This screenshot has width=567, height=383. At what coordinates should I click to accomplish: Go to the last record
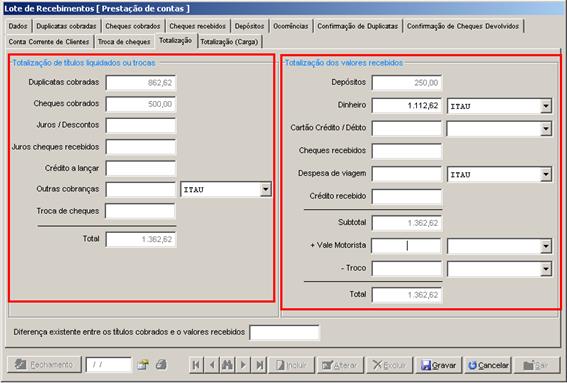coord(259,365)
